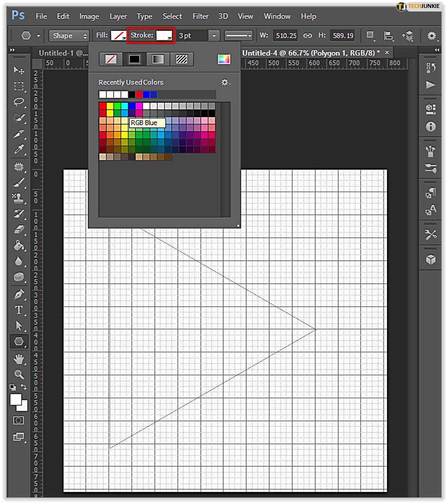Swap foreground and background colors
Screen dimensions: 448x504
tap(23, 386)
